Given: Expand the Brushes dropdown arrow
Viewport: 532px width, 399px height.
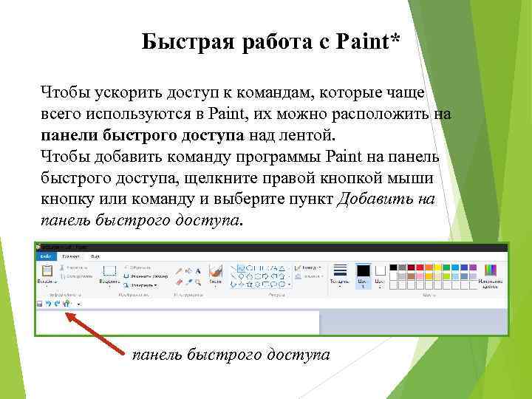Looking at the screenshot, I should coord(216,287).
